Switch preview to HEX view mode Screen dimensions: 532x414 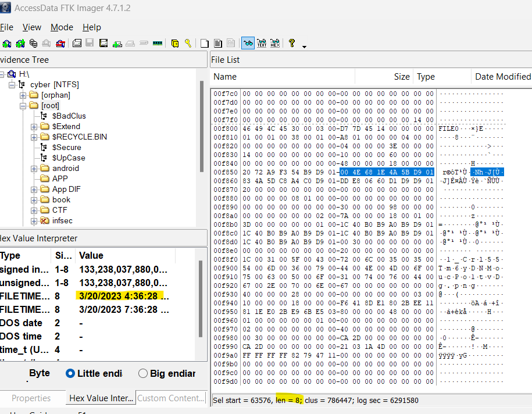coord(275,44)
